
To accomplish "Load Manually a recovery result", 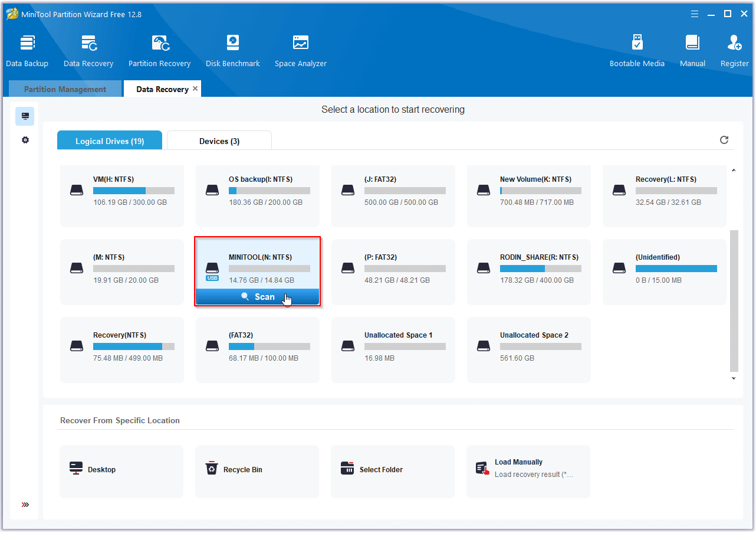I will coord(528,470).
